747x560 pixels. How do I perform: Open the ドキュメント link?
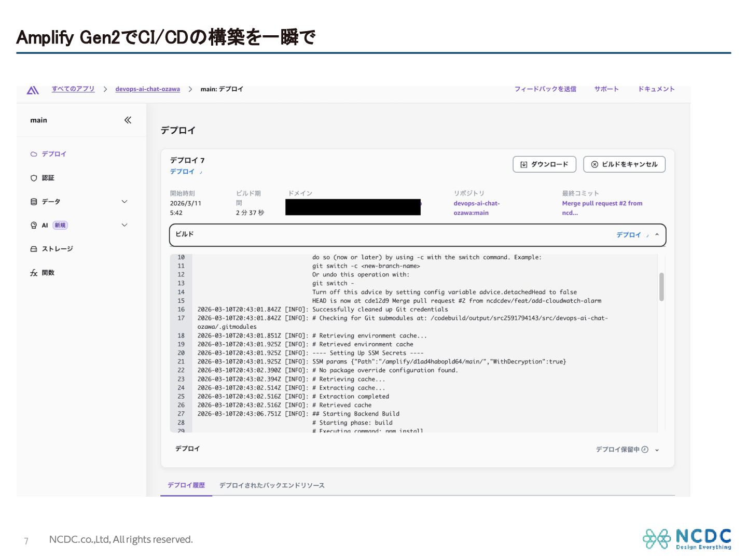pos(656,89)
